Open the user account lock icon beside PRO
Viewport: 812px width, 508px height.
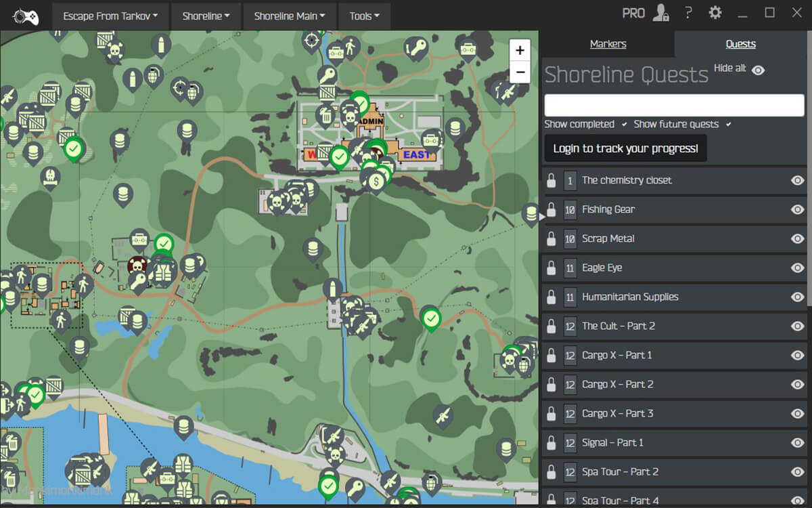tap(660, 13)
